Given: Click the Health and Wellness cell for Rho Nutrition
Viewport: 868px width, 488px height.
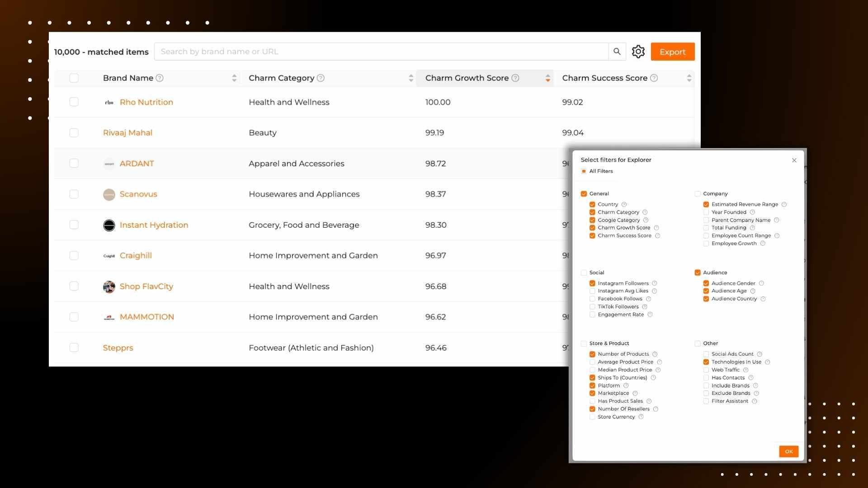Looking at the screenshot, I should pos(289,102).
